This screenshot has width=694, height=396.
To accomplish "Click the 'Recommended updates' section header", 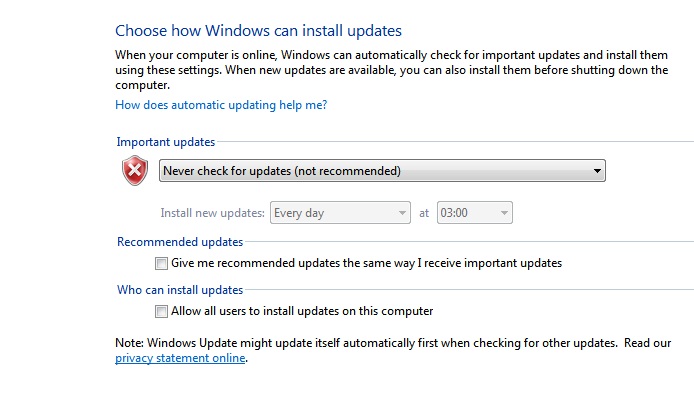I will point(180,242).
